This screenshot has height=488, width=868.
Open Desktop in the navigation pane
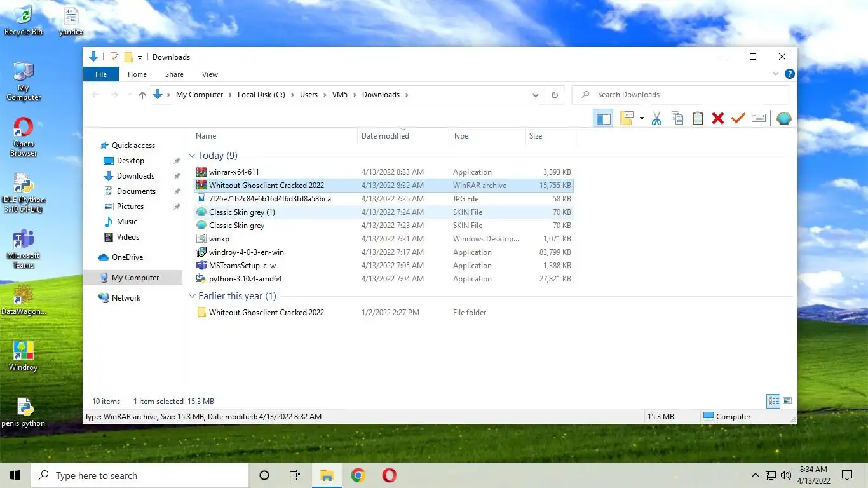point(130,161)
